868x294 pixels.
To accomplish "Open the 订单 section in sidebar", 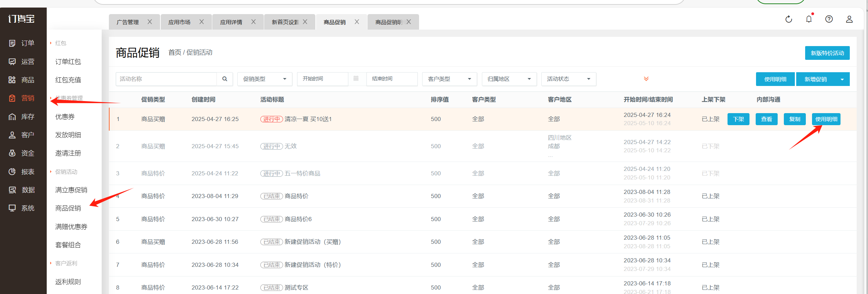I will (x=21, y=43).
